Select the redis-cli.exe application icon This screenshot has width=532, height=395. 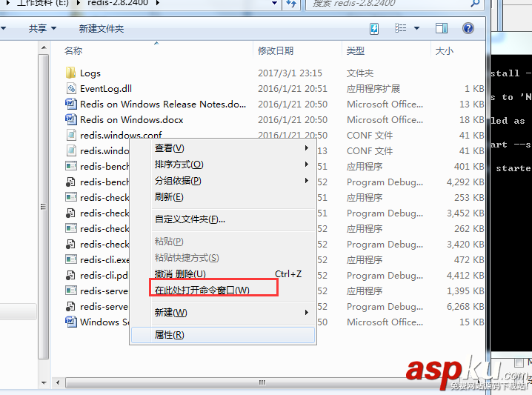tap(70, 259)
